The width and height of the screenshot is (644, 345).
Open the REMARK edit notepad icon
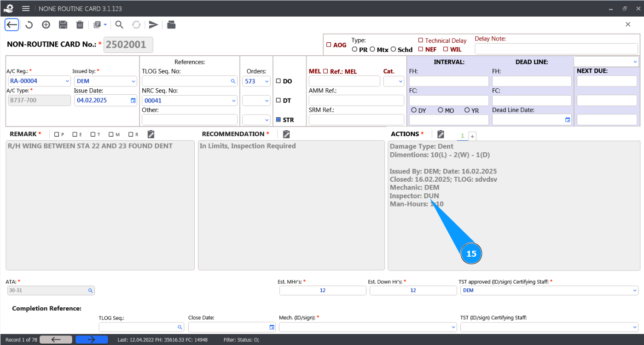(151, 134)
